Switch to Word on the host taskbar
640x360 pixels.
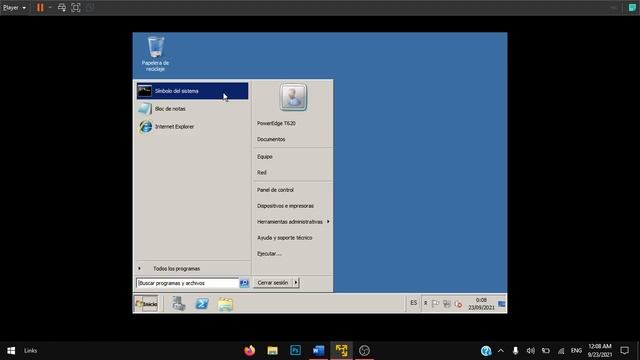point(318,351)
